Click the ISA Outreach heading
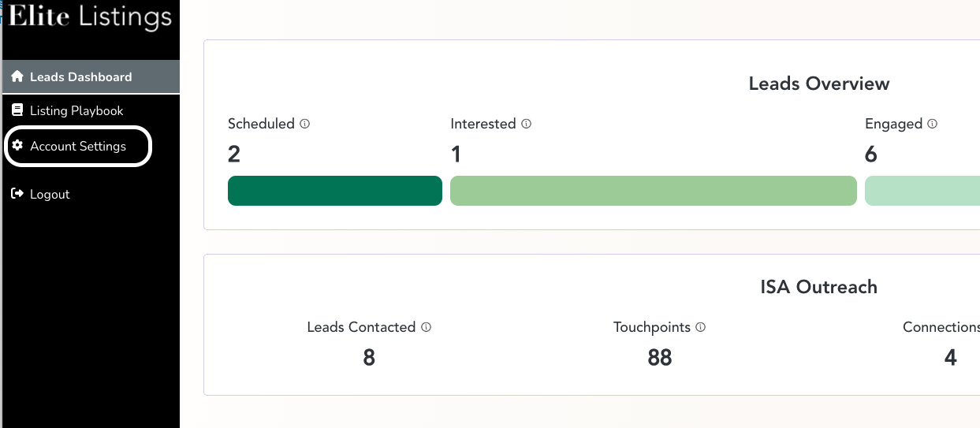Viewport: 980px width, 428px height. pyautogui.click(x=818, y=287)
